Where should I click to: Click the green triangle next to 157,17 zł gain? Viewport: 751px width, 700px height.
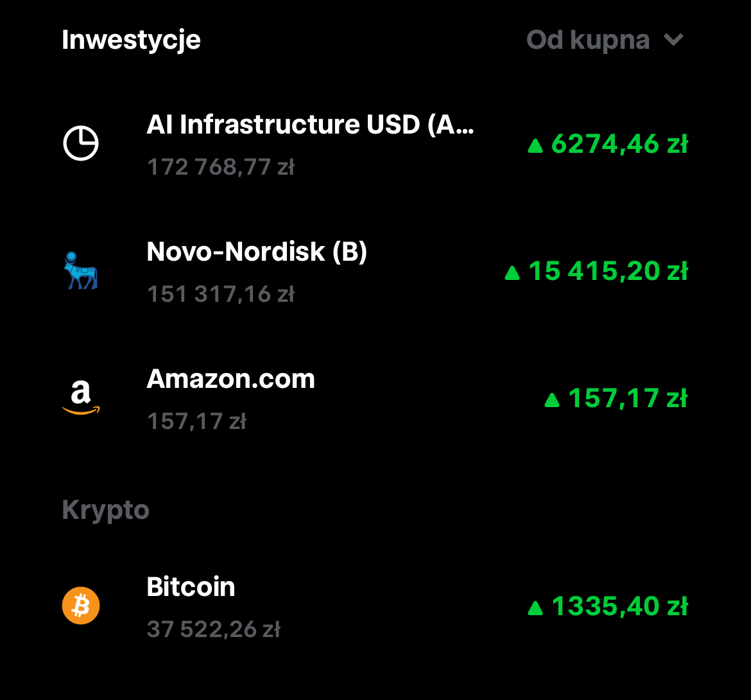pyautogui.click(x=552, y=400)
